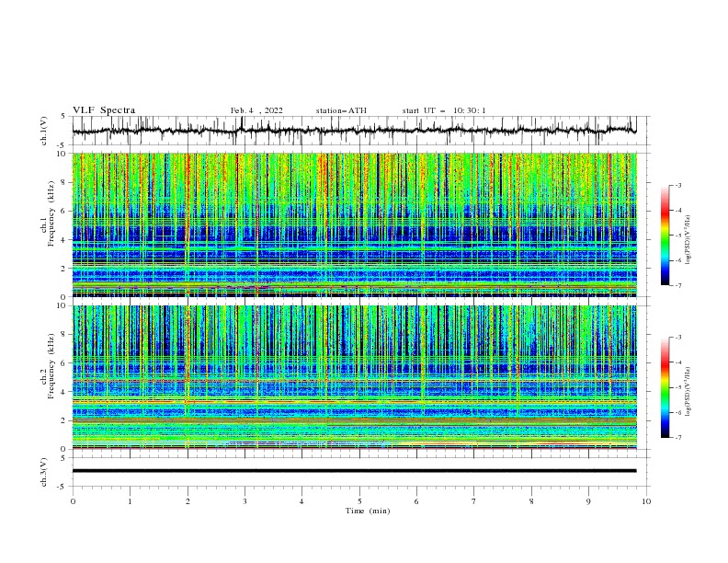Viewport: 728px width, 563px height.
Task: Click the lower 'log(PSD)(V²/Hz)' colorbar label
Action: click(x=688, y=392)
